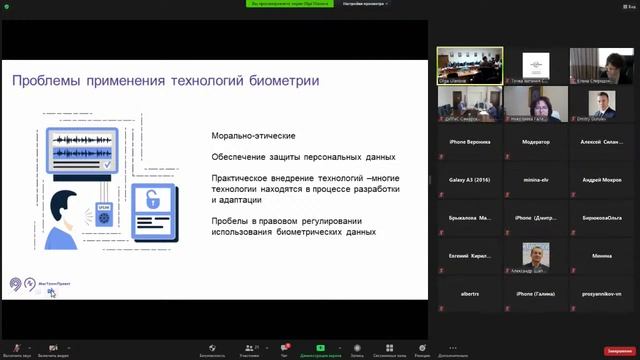Image resolution: width=640 pixels, height=360 pixels.
Task: Click slide title Проблемы применения технологий биометрии
Action: tap(166, 80)
